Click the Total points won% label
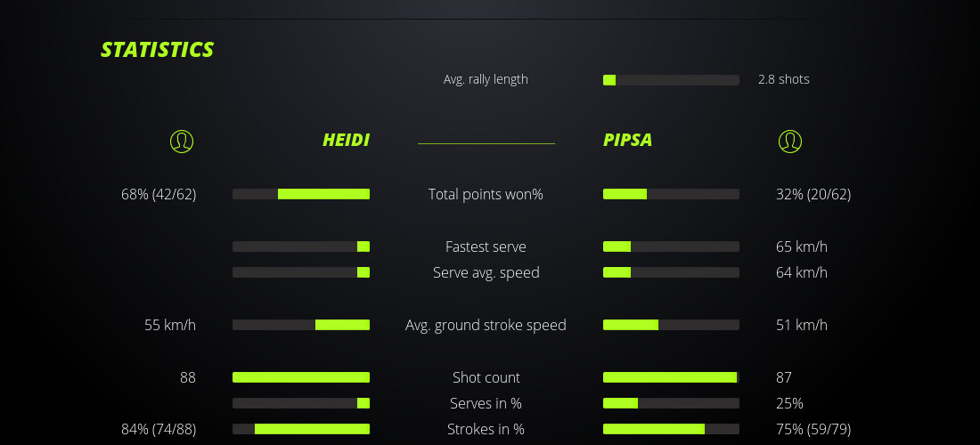The width and height of the screenshot is (980, 445). tap(486, 194)
